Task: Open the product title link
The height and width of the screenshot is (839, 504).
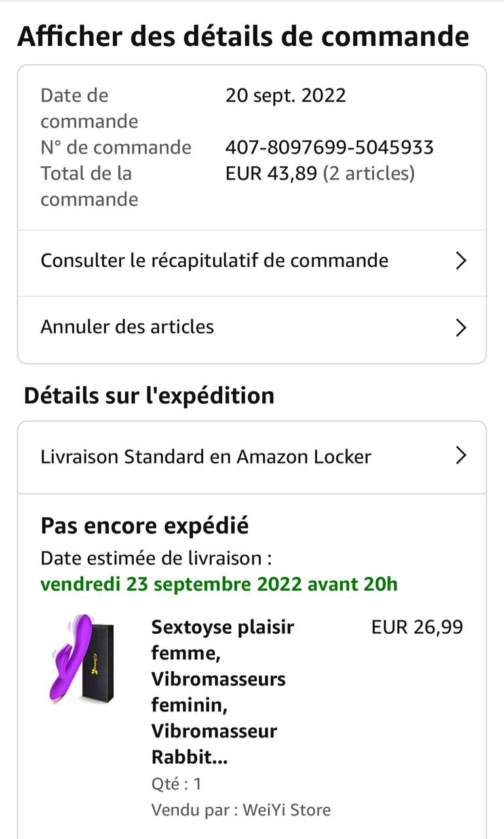Action: coord(223,692)
